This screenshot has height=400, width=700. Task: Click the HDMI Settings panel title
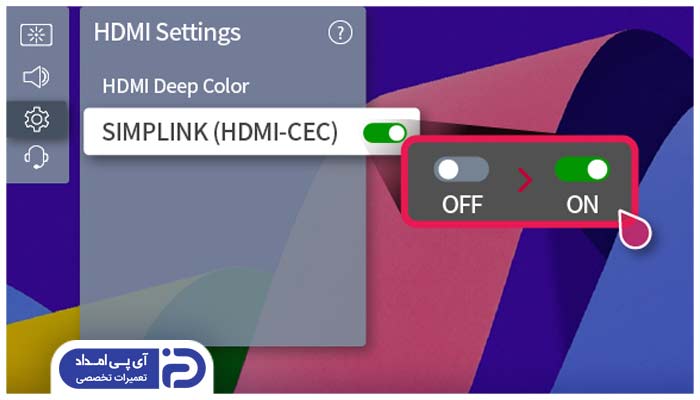[x=167, y=33]
